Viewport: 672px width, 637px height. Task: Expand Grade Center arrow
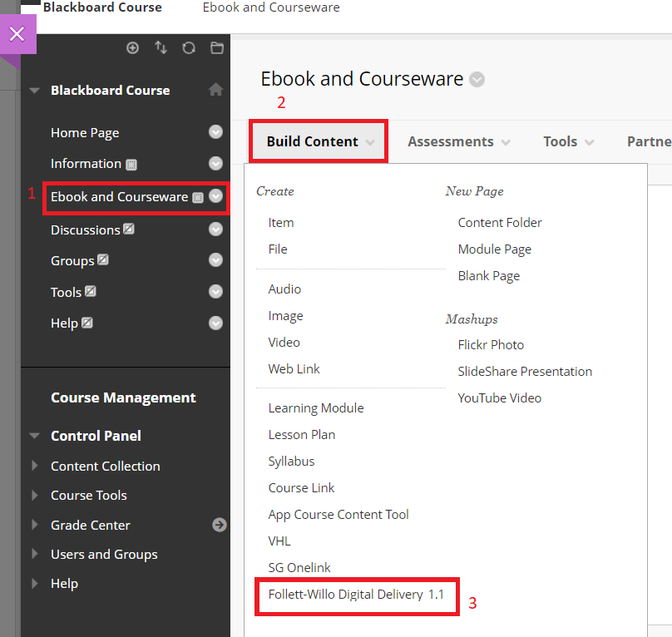point(35,525)
